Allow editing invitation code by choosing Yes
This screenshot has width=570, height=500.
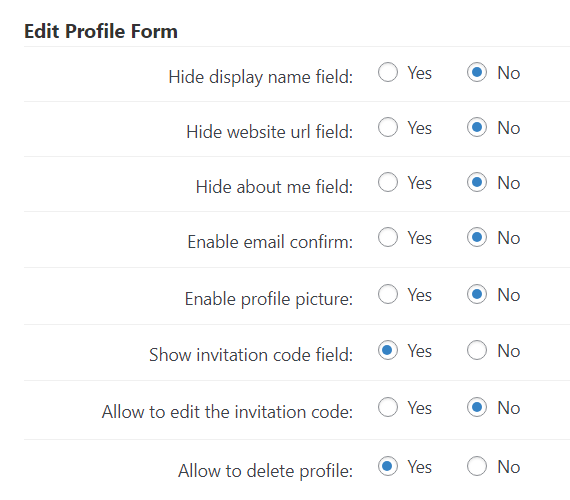pos(388,407)
